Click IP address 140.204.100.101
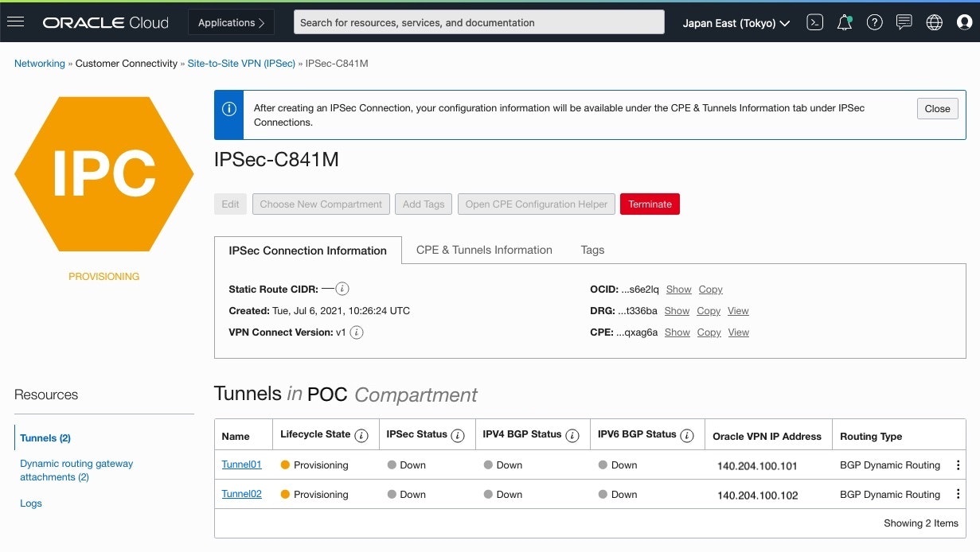980x552 pixels. tap(757, 466)
